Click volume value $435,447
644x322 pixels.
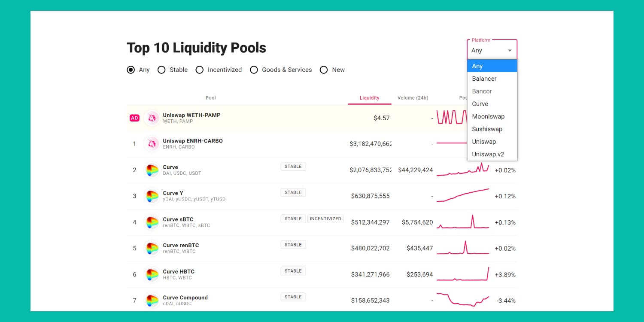[420, 249]
